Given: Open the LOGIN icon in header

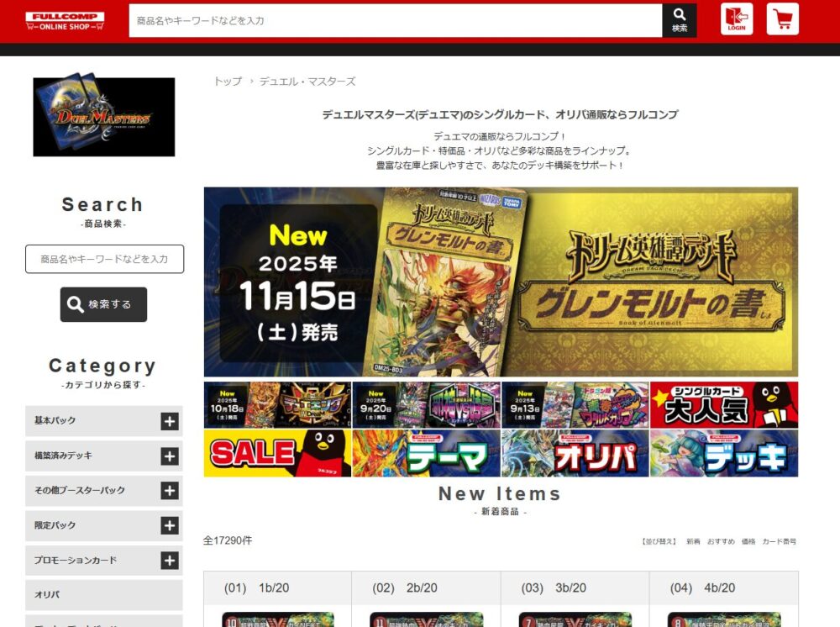Looking at the screenshot, I should (x=737, y=19).
